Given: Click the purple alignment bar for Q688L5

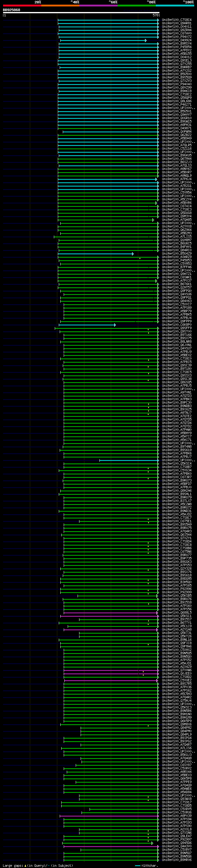Looking at the screenshot, I should (x=111, y=613).
